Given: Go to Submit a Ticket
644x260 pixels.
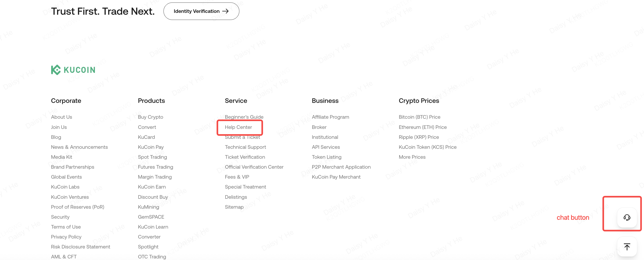Looking at the screenshot, I should (242, 137).
